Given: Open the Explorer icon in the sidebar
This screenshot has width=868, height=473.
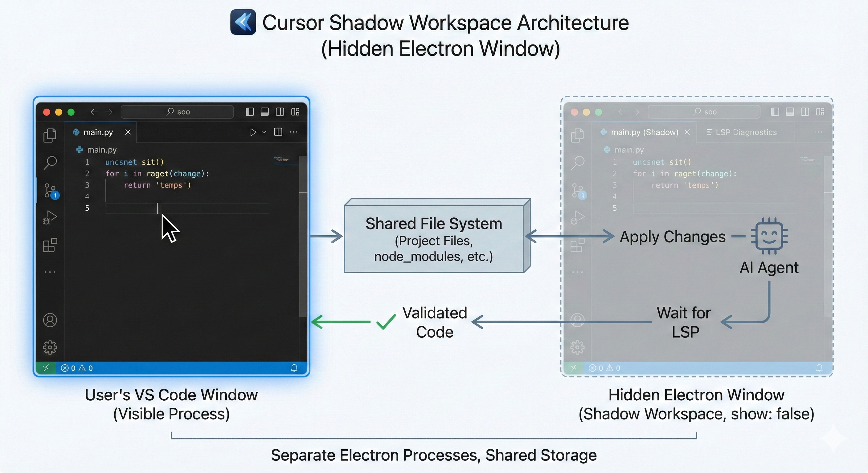Looking at the screenshot, I should (x=50, y=135).
